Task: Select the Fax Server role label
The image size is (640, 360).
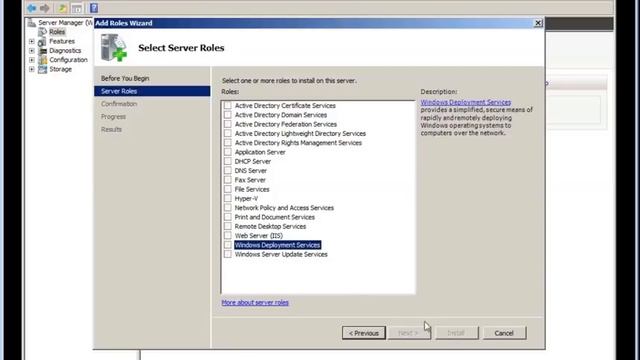Action: 250,180
